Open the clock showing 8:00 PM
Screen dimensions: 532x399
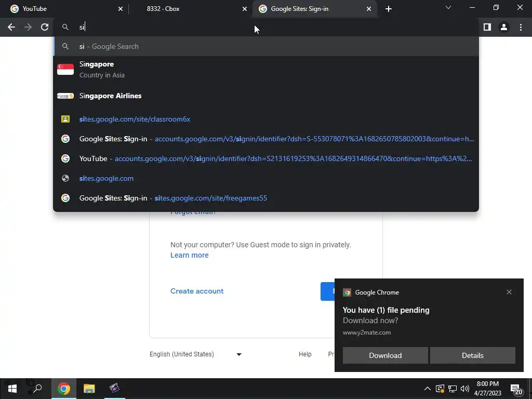pos(487,389)
